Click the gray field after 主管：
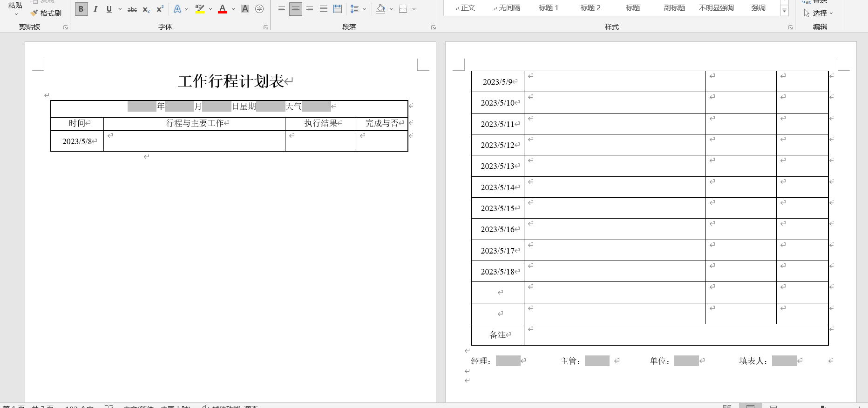The image size is (868, 408). pos(597,361)
